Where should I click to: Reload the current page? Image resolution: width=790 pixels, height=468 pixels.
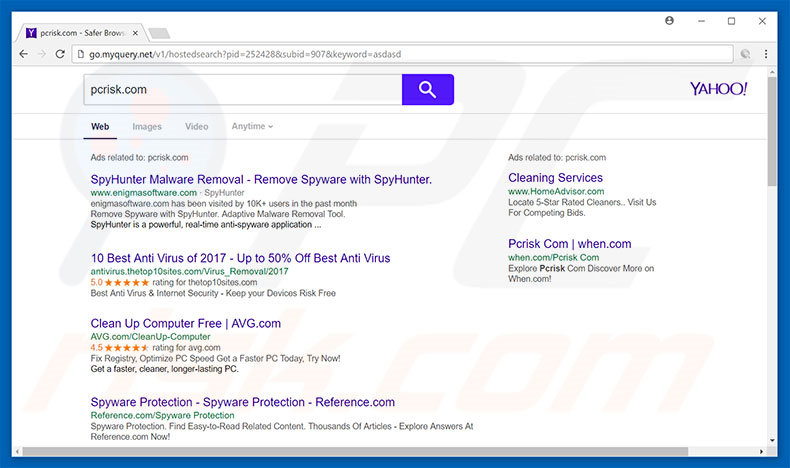click(x=60, y=54)
